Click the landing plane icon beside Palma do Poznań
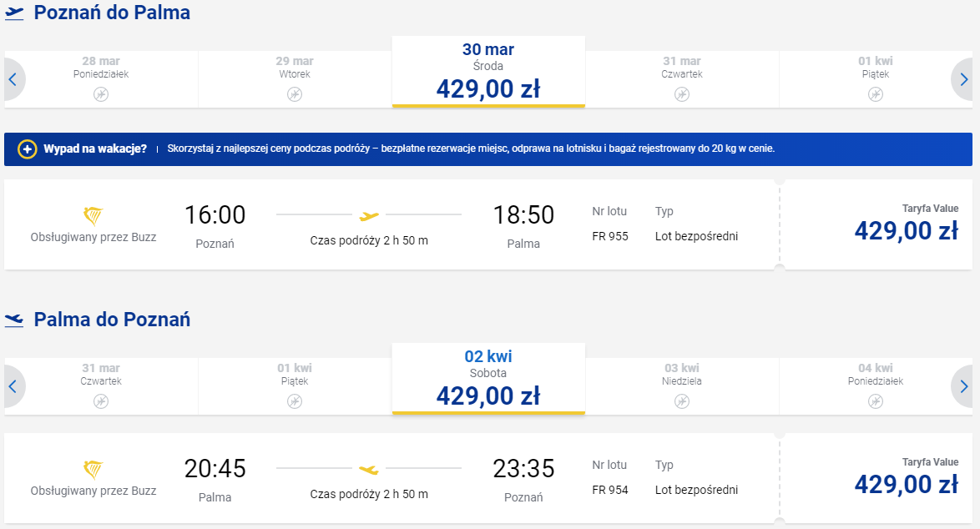Viewport: 980px width, 529px height. (x=14, y=320)
